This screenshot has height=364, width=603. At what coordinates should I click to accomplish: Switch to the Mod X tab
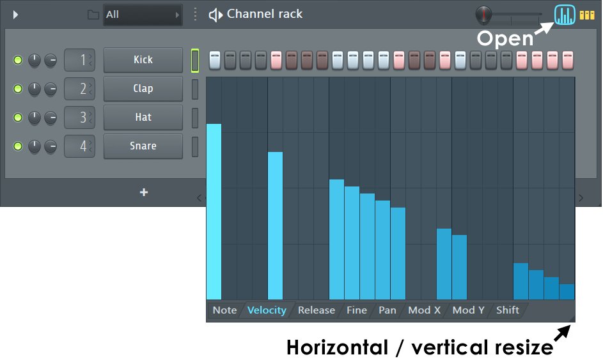[424, 310]
